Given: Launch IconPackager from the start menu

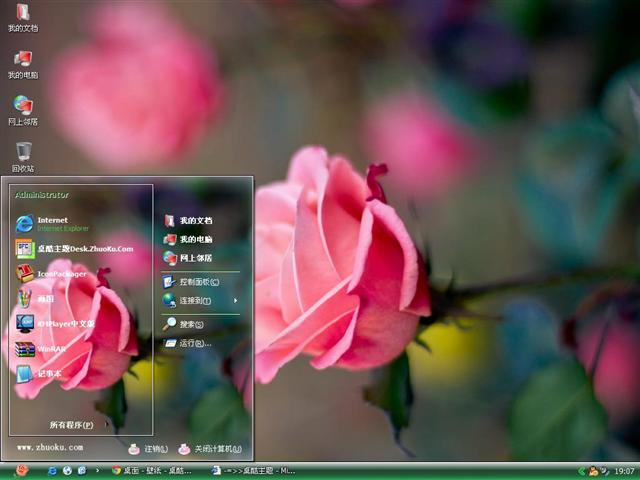Looking at the screenshot, I should coord(51,274).
